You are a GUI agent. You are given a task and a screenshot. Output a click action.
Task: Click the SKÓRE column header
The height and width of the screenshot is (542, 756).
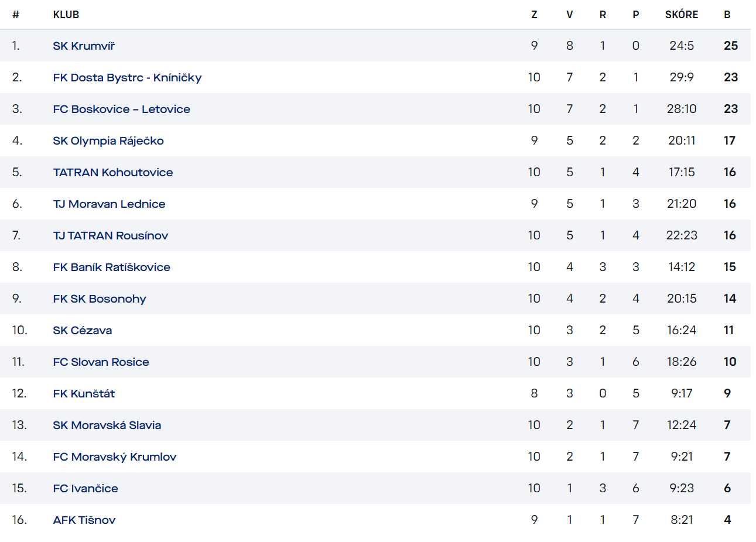coord(682,15)
